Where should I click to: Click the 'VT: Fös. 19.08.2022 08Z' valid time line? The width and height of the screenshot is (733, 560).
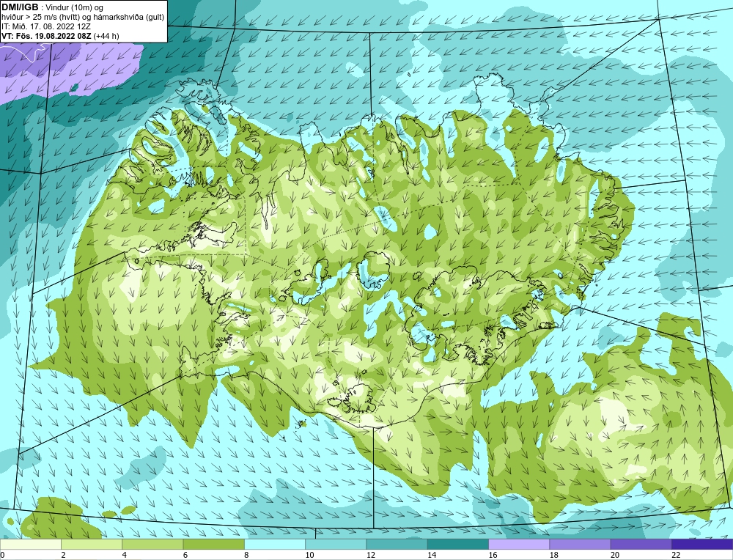tap(46, 35)
